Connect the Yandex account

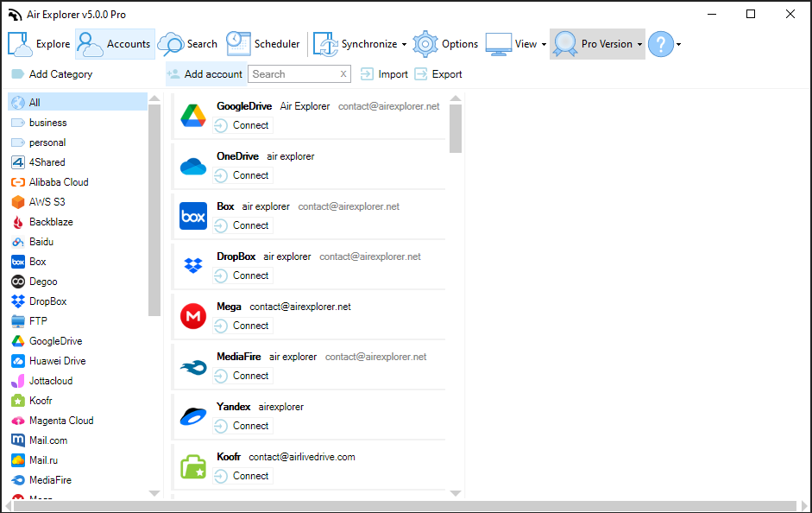click(242, 426)
